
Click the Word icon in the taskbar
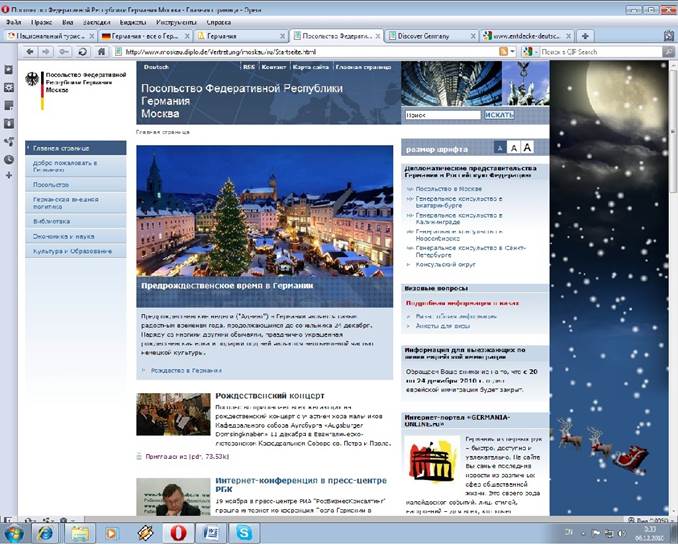click(x=211, y=532)
